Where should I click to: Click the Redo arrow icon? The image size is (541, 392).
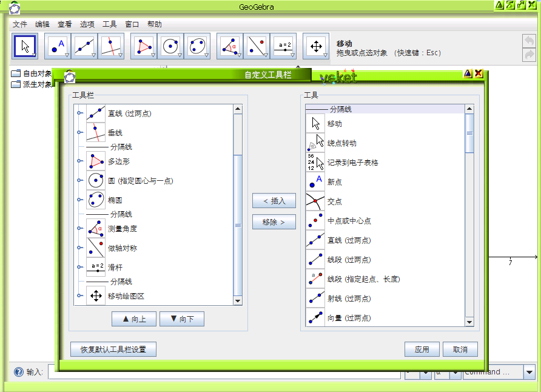[529, 55]
